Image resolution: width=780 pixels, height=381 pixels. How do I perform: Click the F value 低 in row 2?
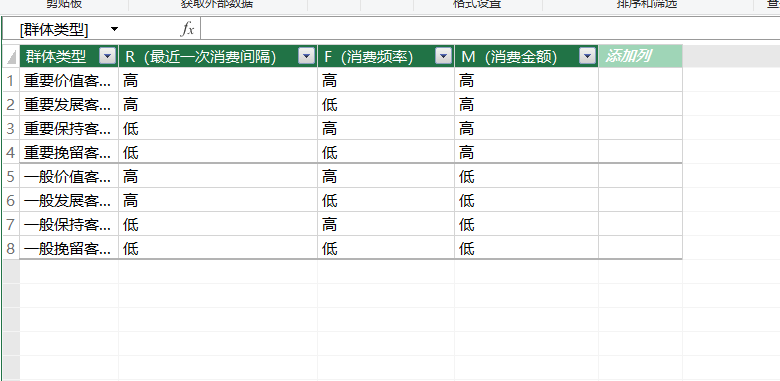click(x=386, y=104)
